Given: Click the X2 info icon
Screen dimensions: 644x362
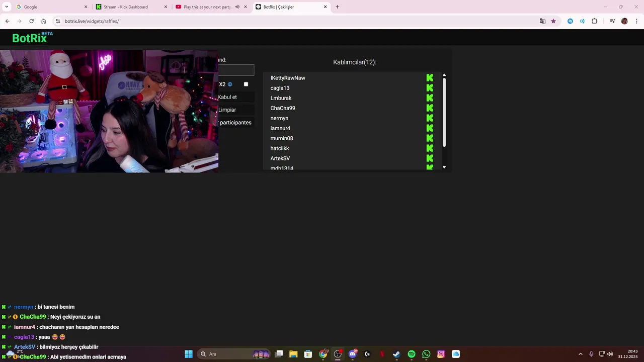Looking at the screenshot, I should 230,84.
